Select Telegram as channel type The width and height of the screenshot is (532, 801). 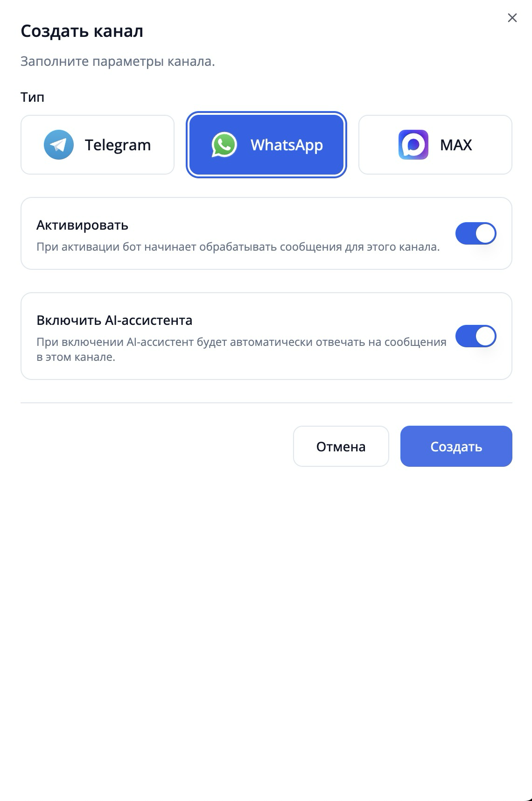(98, 145)
